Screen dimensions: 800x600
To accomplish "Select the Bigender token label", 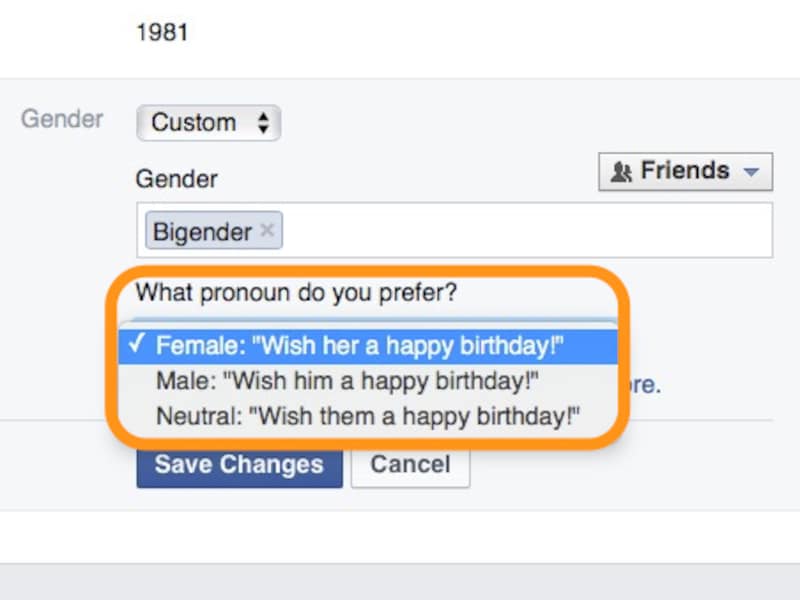I will click(x=202, y=232).
